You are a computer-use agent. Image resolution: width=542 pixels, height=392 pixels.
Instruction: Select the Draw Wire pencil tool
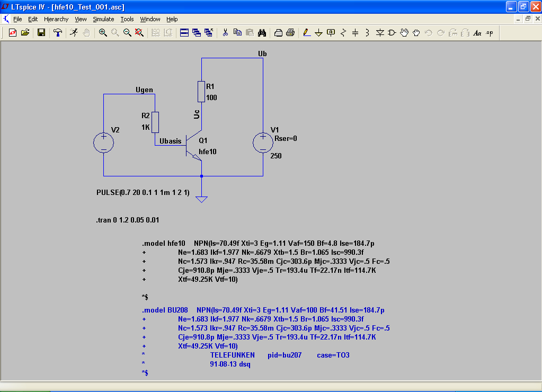306,33
